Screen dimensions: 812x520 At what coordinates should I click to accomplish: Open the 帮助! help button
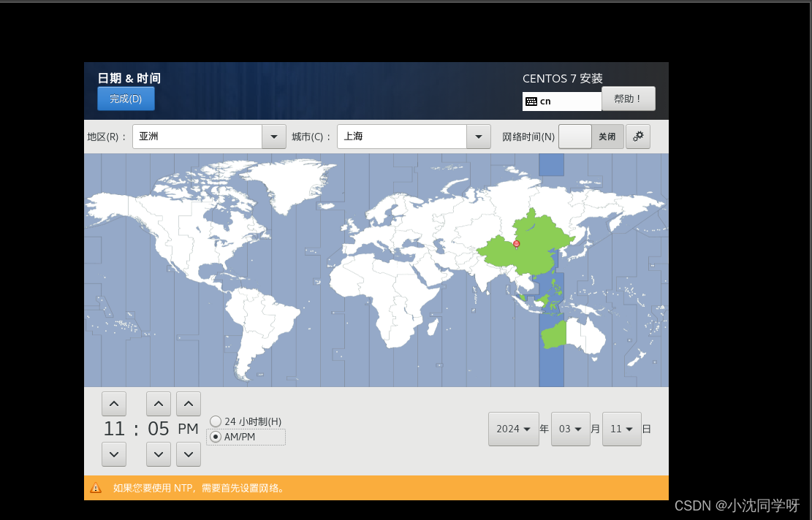tap(628, 99)
